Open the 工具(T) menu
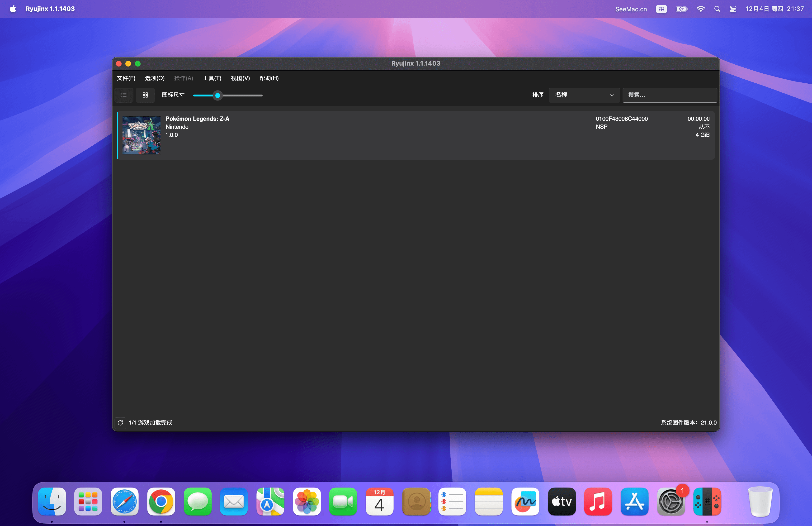The width and height of the screenshot is (812, 526). pos(212,78)
